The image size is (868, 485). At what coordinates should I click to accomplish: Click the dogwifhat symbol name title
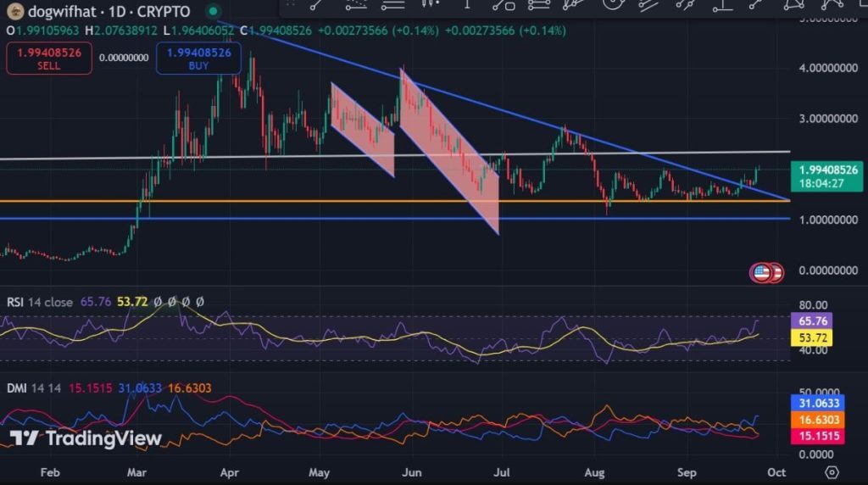tap(61, 12)
